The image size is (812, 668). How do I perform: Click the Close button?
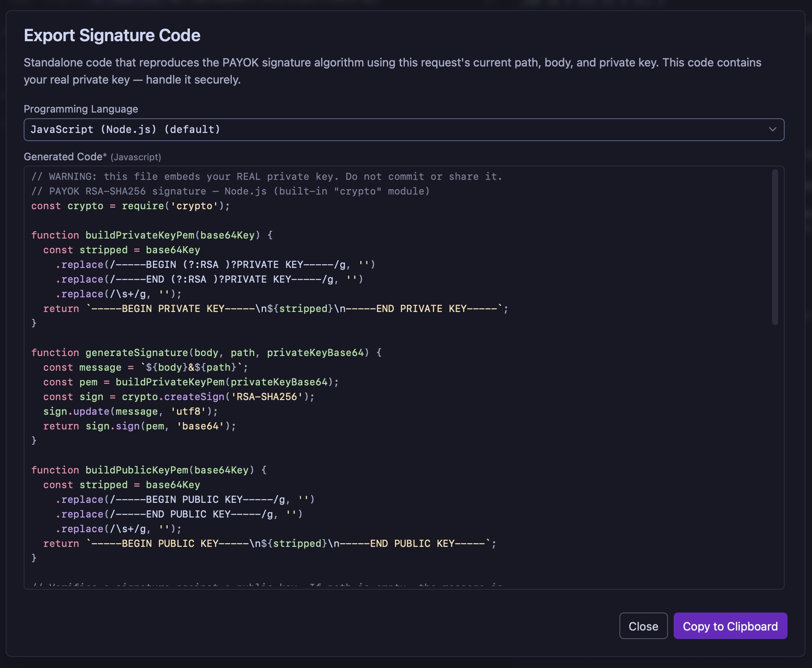(x=643, y=626)
